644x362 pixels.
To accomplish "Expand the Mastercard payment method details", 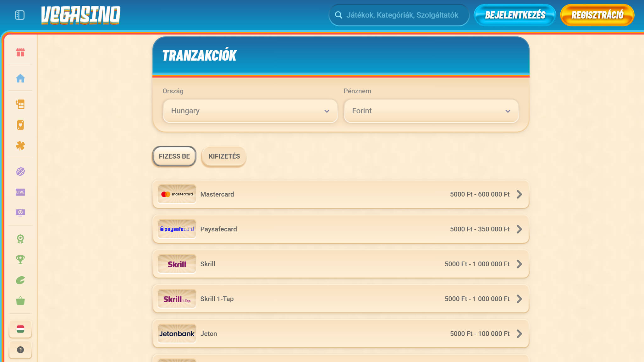I will tap(519, 194).
